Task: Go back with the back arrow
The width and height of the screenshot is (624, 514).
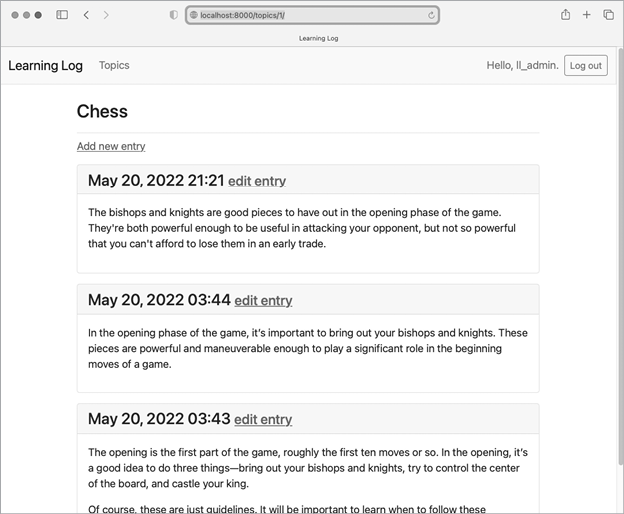Action: coord(86,15)
